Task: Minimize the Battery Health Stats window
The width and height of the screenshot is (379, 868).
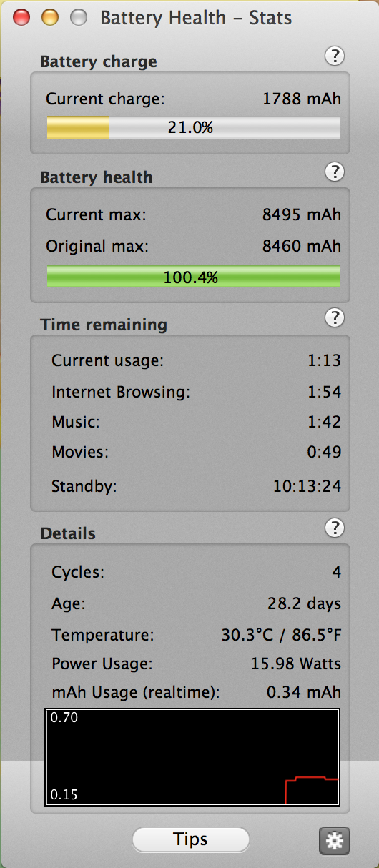Action: click(50, 17)
